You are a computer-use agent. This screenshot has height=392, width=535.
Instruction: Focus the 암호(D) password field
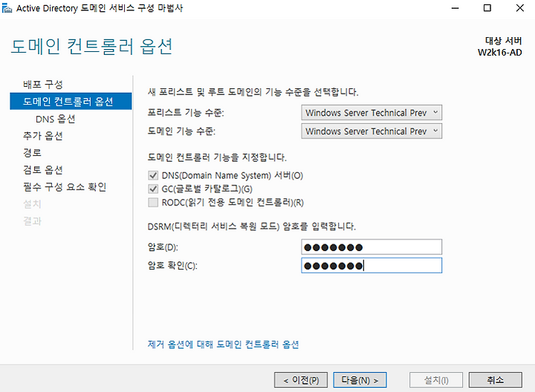click(x=372, y=247)
